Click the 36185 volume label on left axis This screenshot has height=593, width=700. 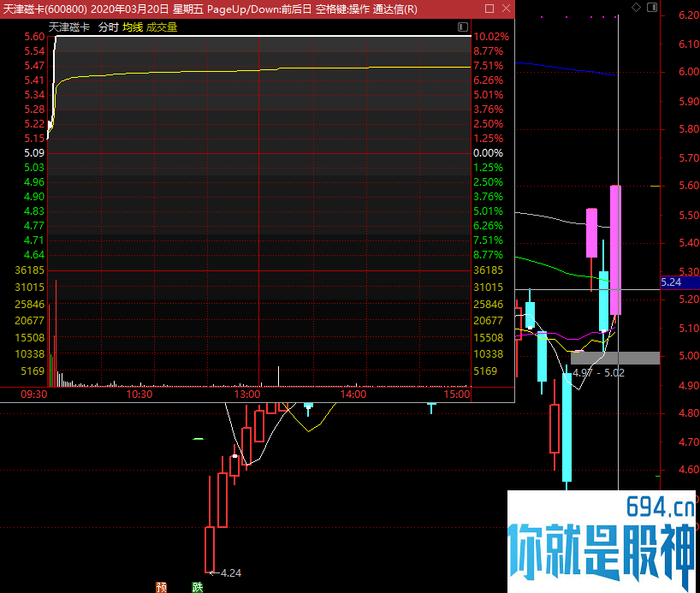coord(30,270)
